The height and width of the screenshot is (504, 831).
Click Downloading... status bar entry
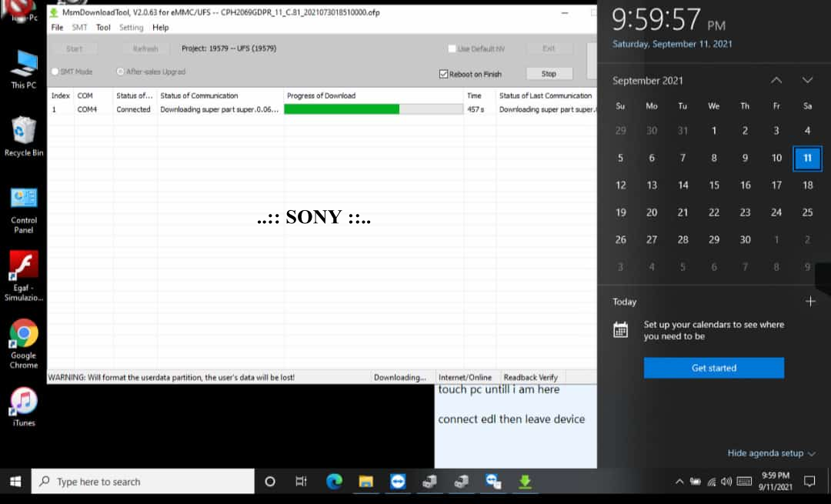[x=399, y=377]
